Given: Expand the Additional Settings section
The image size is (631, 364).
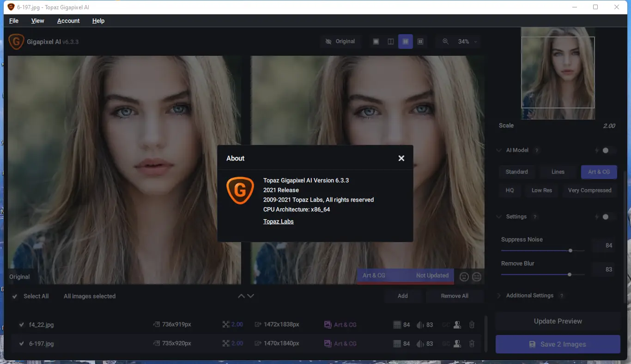Looking at the screenshot, I should point(499,296).
